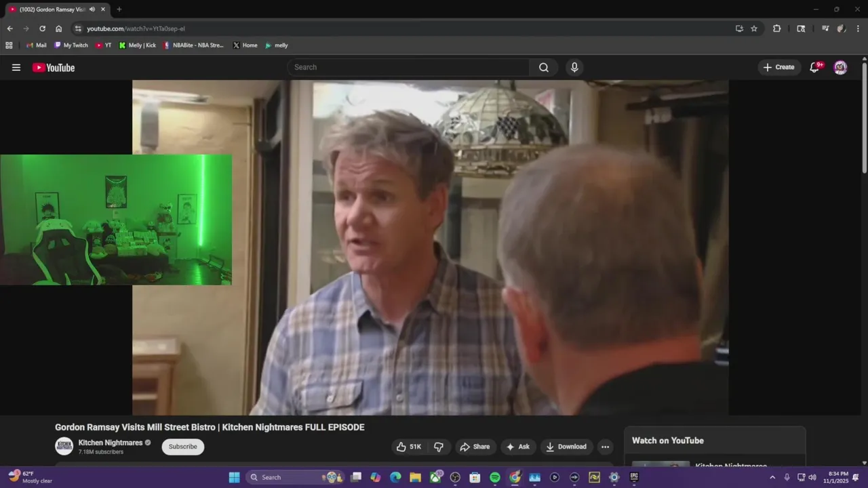Open Microsoft Edge from taskbar
The width and height of the screenshot is (868, 488).
pyautogui.click(x=395, y=477)
